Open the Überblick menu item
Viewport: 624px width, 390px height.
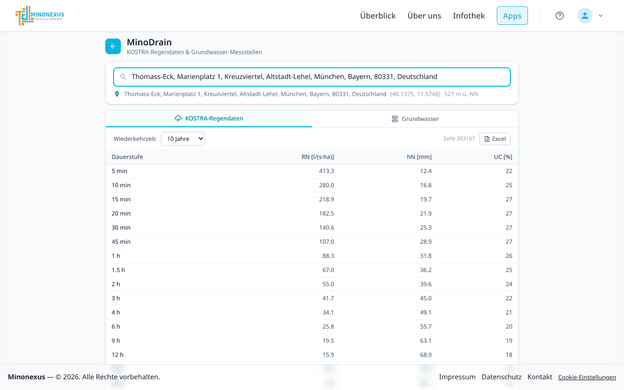coord(378,16)
